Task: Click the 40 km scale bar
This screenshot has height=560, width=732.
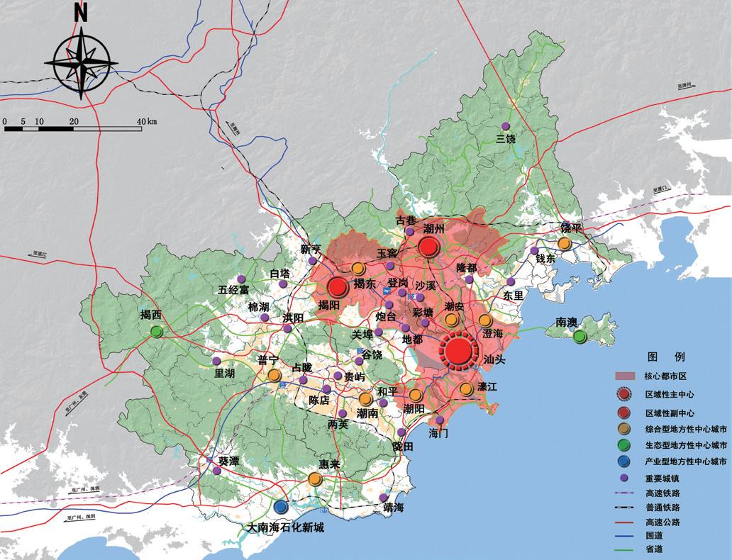Action: (x=74, y=128)
